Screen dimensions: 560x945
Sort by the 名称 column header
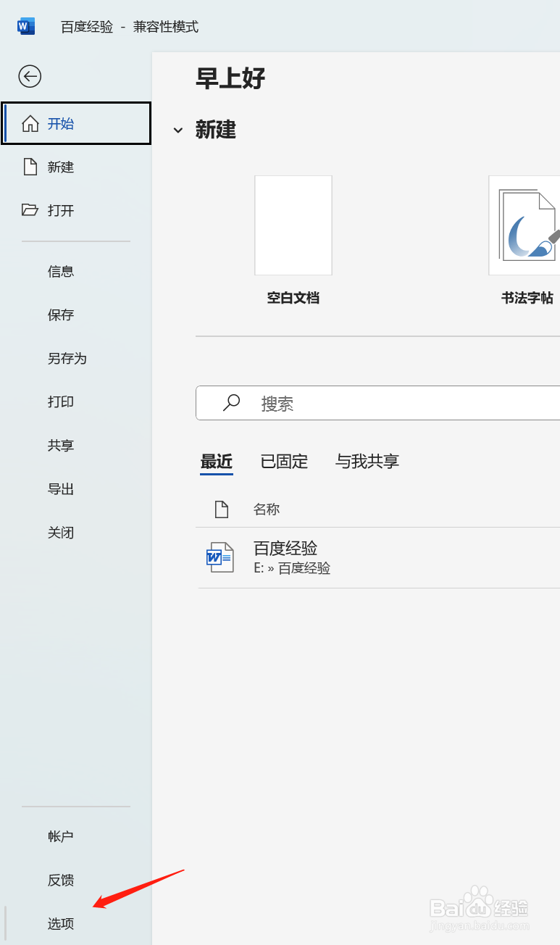267,509
